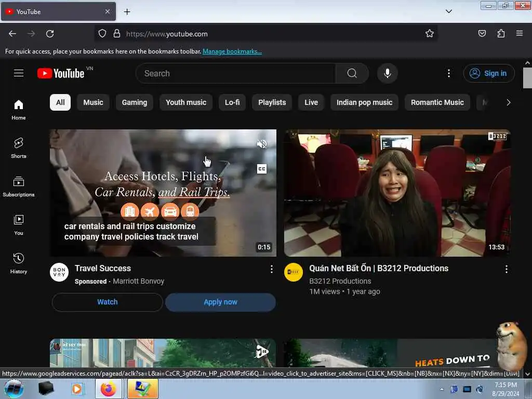Open tracking protection shield icon
The width and height of the screenshot is (532, 399).
102,34
